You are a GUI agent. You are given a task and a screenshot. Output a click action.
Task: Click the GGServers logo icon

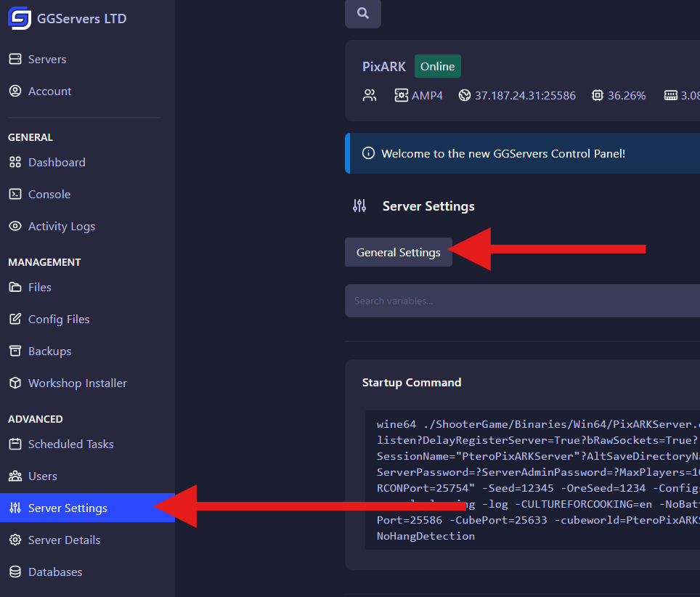click(20, 18)
